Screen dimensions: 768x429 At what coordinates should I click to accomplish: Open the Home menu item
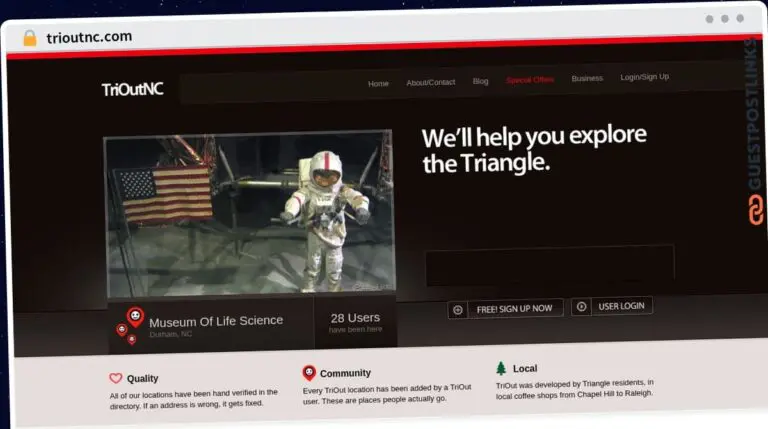[x=378, y=84]
